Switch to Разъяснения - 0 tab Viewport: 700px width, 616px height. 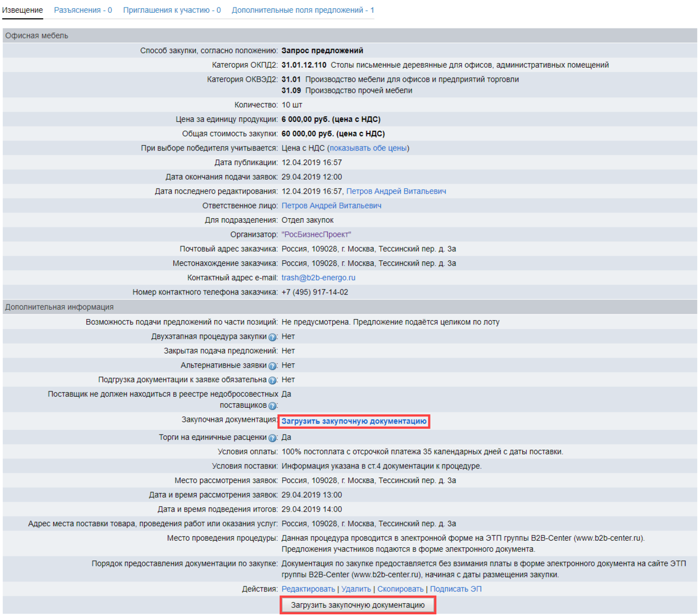(x=83, y=10)
